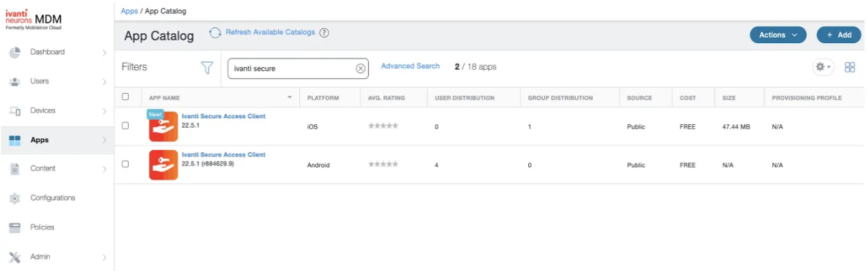Click the star rating for the iOS app
Image resolution: width=868 pixels, height=271 pixels.
click(x=384, y=126)
